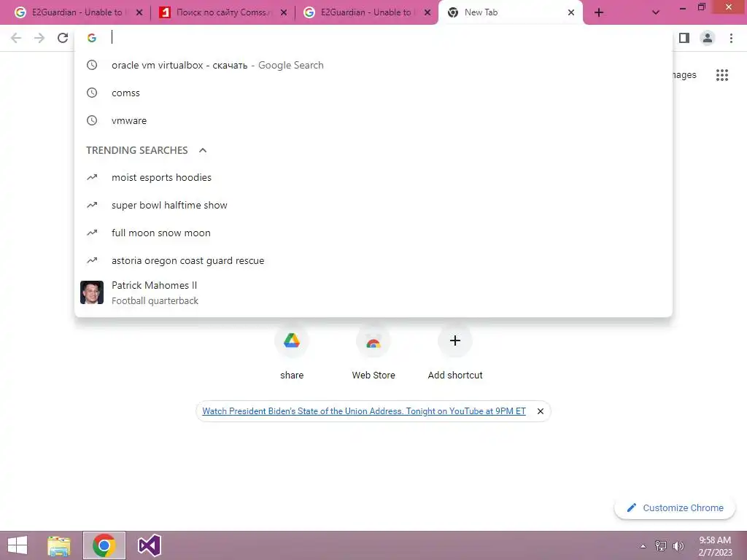This screenshot has width=747, height=560.
Task: Open the State of the Union YouTube link
Action: pos(364,411)
